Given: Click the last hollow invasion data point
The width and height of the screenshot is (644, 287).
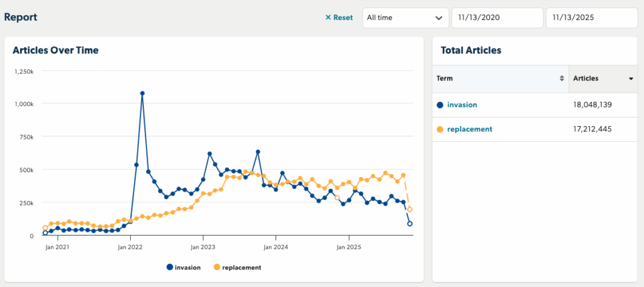Looking at the screenshot, I should point(409,224).
